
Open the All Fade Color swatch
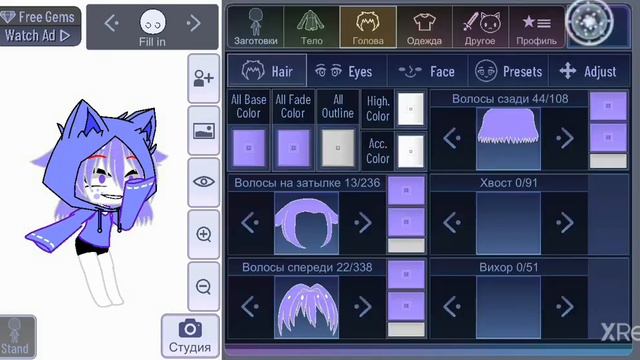[x=293, y=147]
